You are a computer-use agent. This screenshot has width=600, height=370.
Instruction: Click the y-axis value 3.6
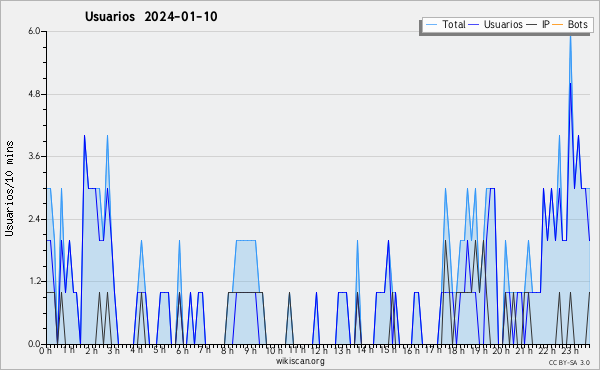34,156
